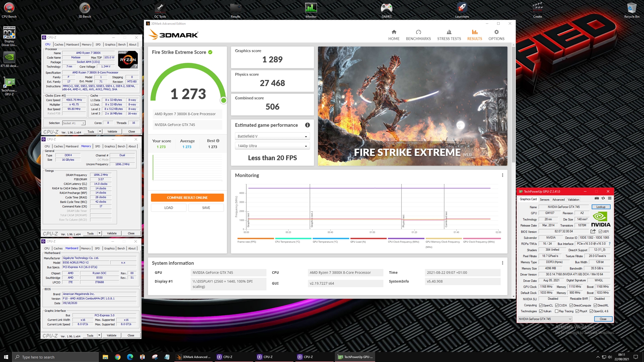The image size is (644, 362).
Task: Click Bus Interface question mark in GPU-Z
Action: (609, 244)
